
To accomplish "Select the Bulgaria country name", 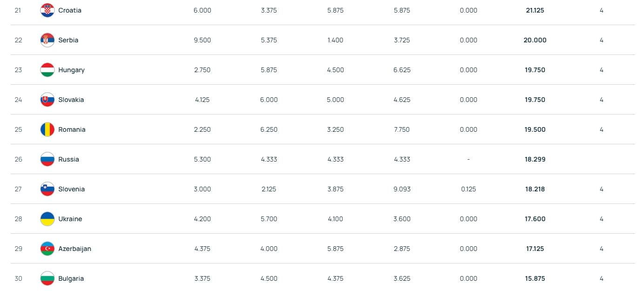I will point(71,278).
